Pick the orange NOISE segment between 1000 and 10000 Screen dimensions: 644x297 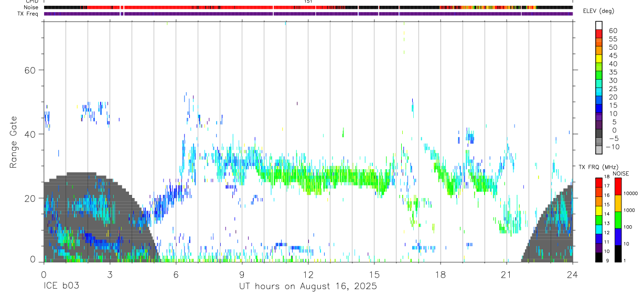click(618, 203)
